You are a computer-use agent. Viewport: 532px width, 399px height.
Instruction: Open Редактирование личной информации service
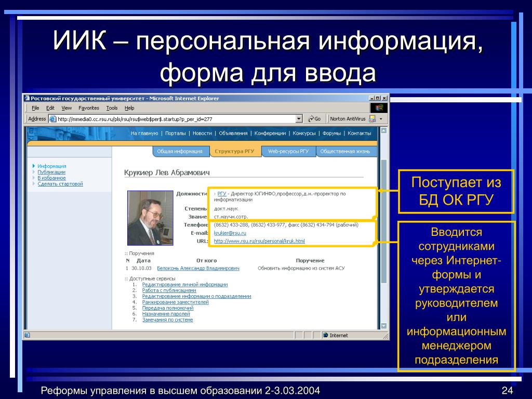tap(185, 285)
